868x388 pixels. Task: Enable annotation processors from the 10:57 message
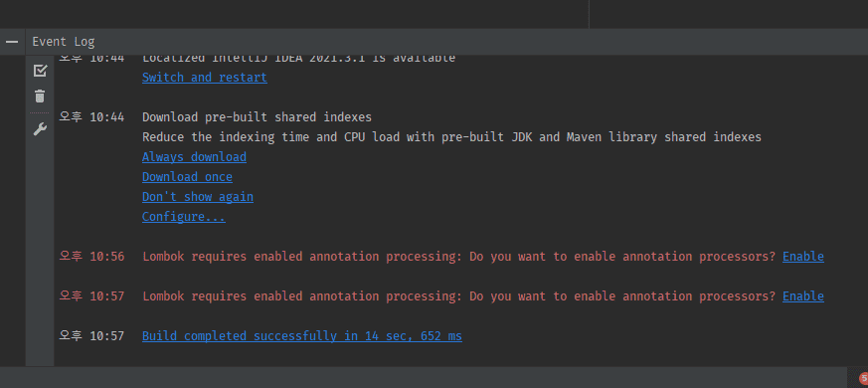802,296
